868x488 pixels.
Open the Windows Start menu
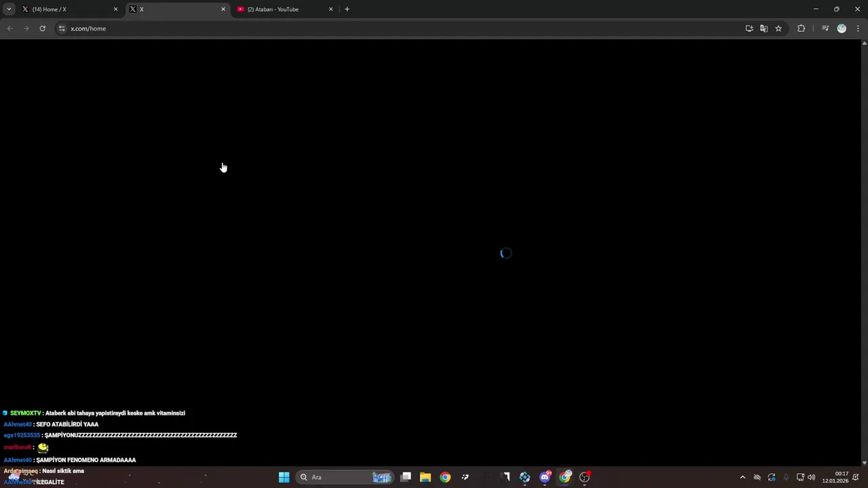284,477
